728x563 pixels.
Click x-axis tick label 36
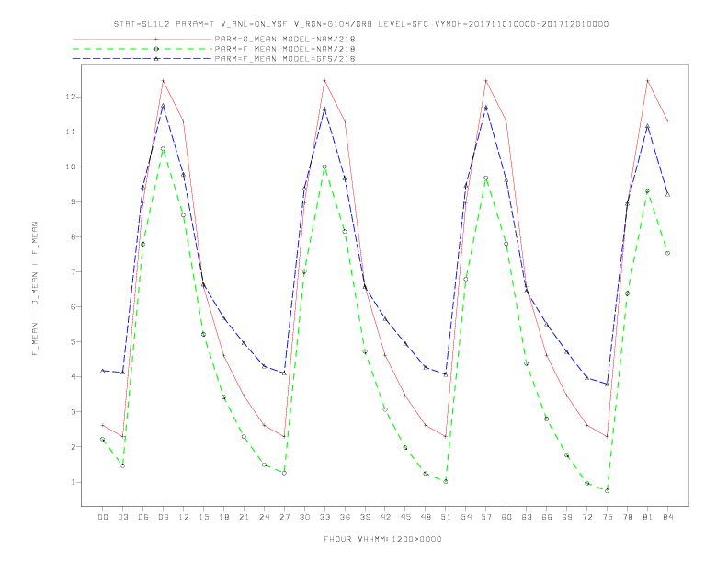(x=345, y=517)
